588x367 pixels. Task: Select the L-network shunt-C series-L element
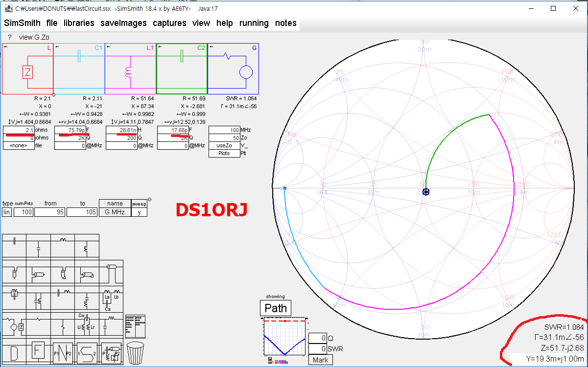[111, 323]
